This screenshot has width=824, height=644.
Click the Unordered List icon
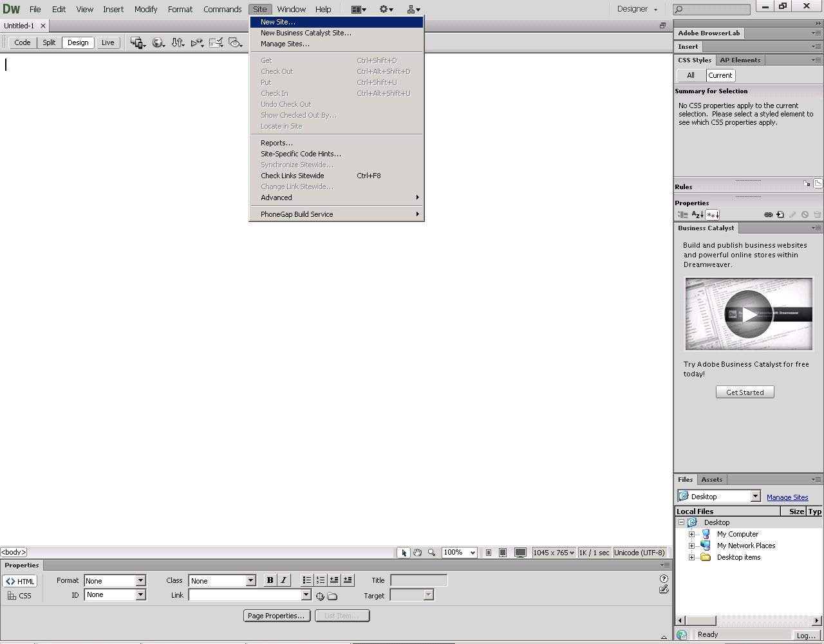coord(307,580)
